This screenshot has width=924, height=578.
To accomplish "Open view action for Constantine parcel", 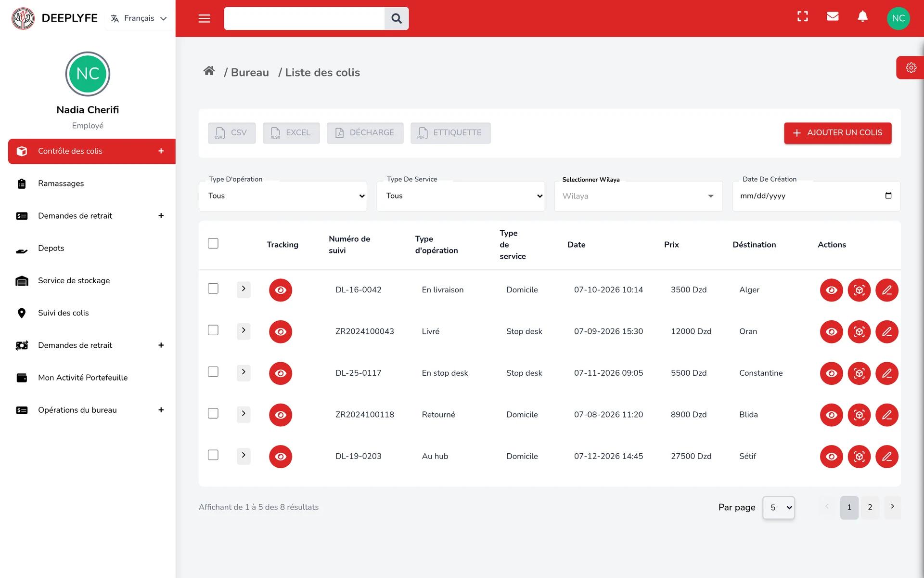I will (831, 373).
